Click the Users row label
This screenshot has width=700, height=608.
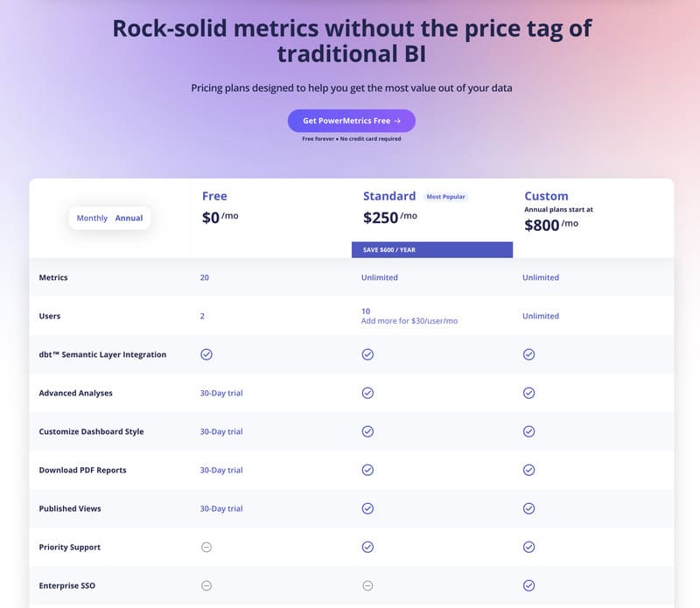coord(50,316)
